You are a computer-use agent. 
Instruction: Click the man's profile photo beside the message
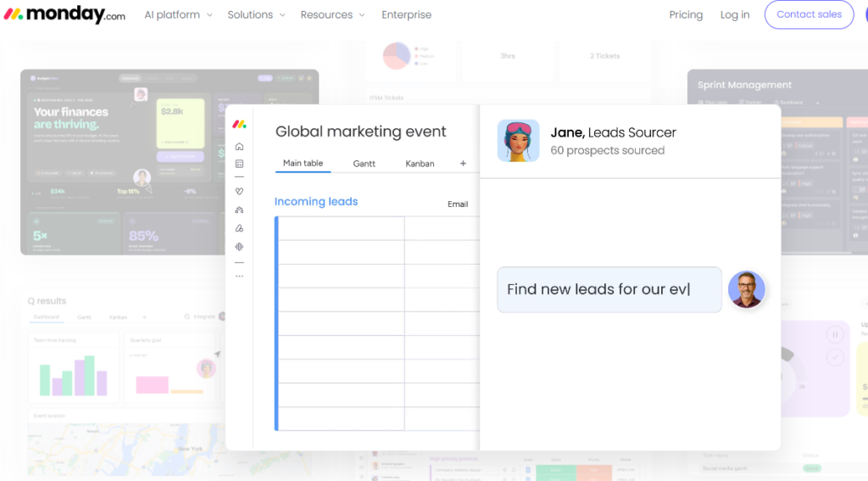[746, 288]
